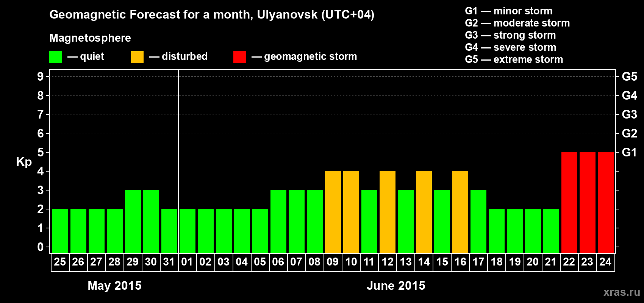Select the yellow bar for June 12
Viewport: 644px width, 303px height.
[388, 212]
